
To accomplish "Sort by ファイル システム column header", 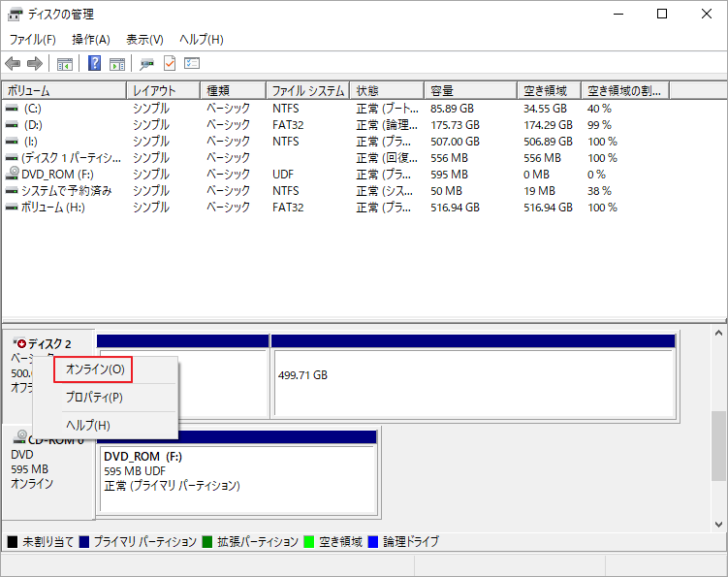I will [x=308, y=90].
